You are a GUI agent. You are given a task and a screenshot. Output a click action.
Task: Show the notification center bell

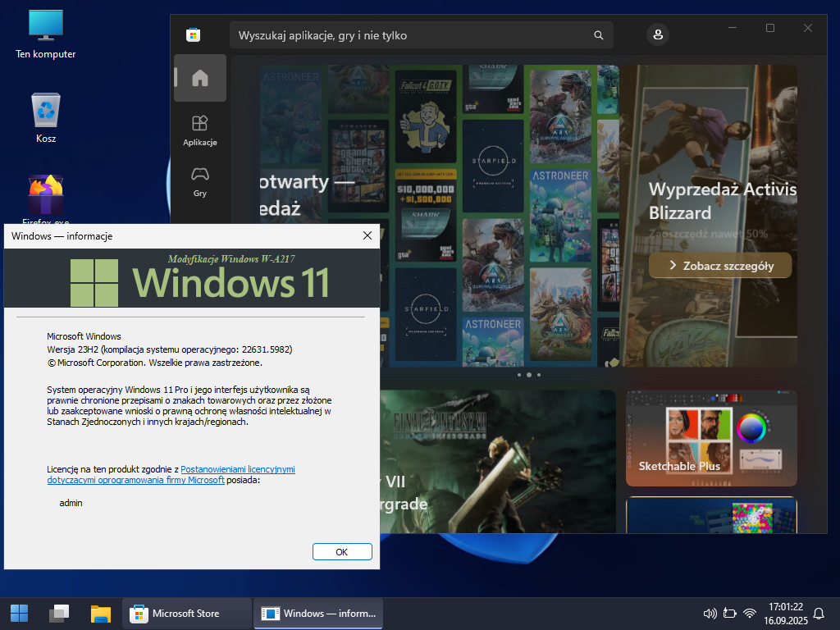click(x=819, y=613)
